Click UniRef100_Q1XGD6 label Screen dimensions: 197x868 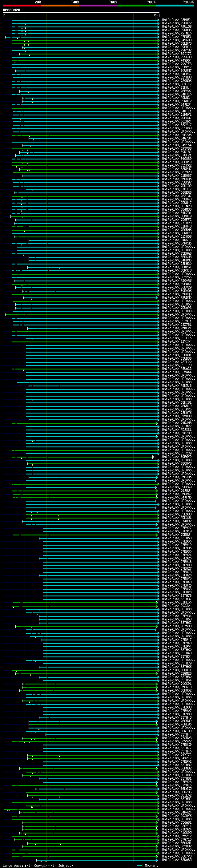177,236
